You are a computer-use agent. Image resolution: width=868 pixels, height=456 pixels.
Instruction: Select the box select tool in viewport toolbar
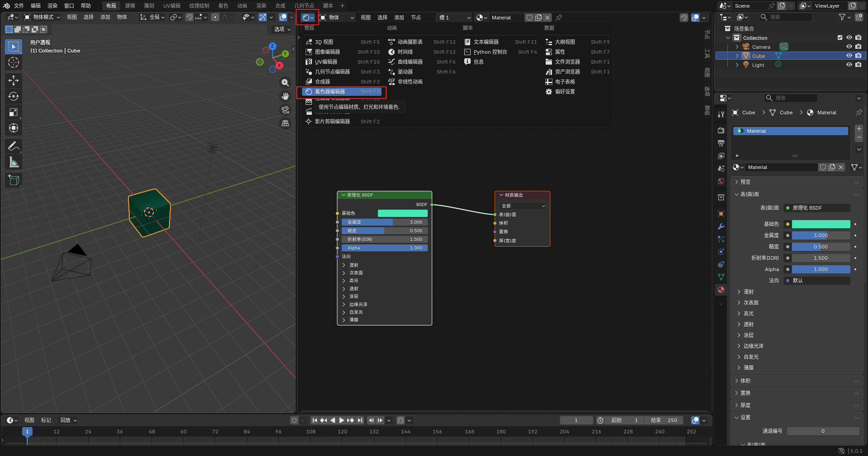(x=14, y=47)
